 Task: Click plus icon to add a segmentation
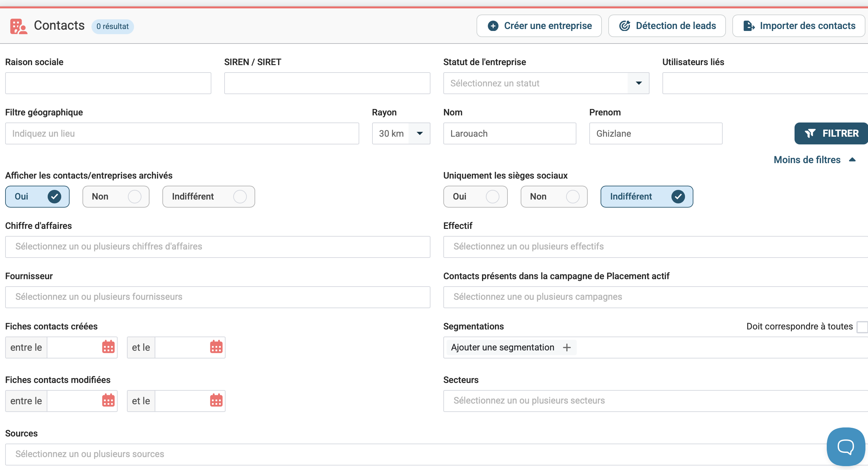(x=567, y=347)
